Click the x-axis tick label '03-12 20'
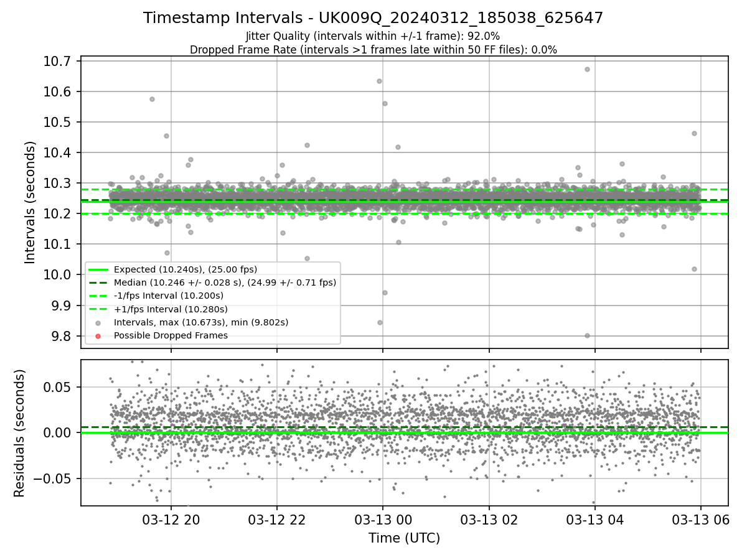This screenshot has width=747, height=560. (171, 520)
